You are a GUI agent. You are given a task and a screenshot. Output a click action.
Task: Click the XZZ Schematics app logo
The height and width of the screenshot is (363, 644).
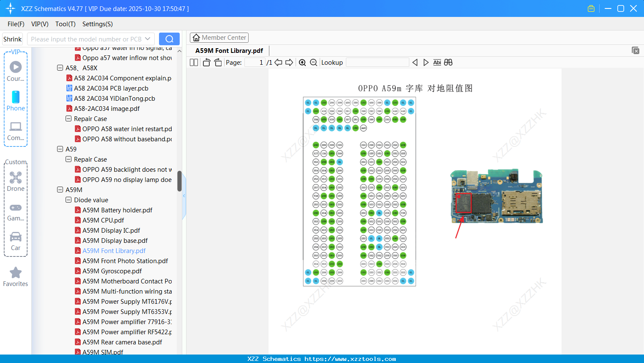coord(11,8)
